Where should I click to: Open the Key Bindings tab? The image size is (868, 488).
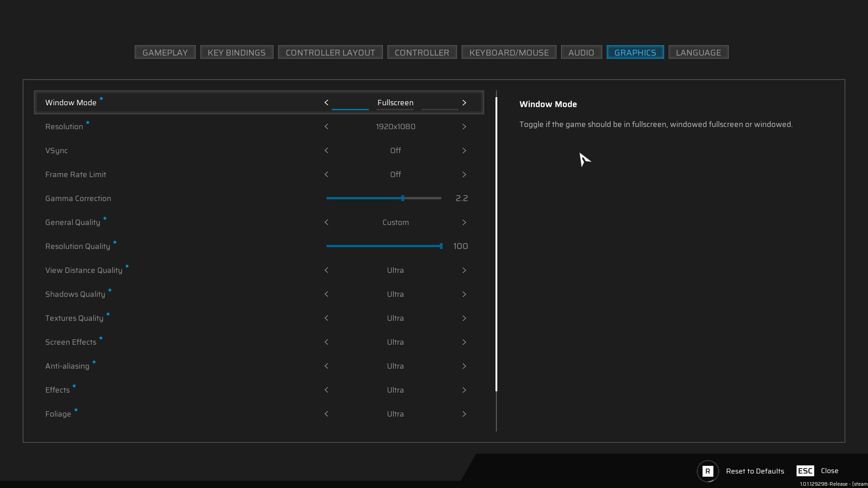236,52
